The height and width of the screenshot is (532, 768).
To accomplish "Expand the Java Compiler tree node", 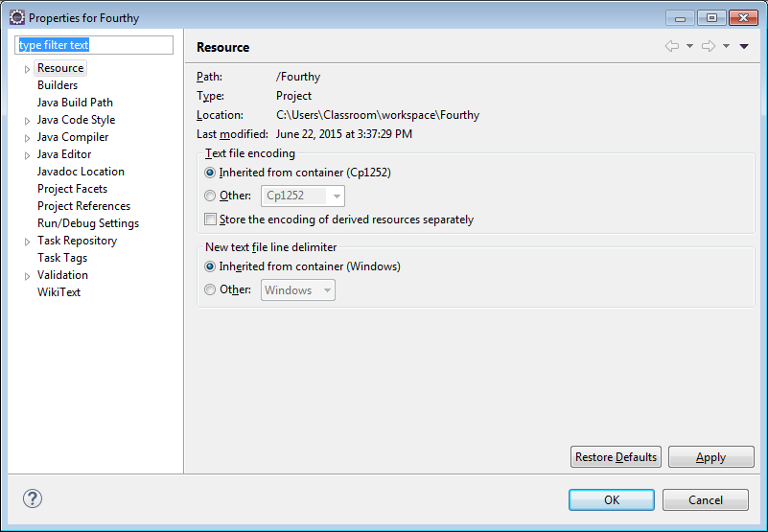I will tap(27, 138).
